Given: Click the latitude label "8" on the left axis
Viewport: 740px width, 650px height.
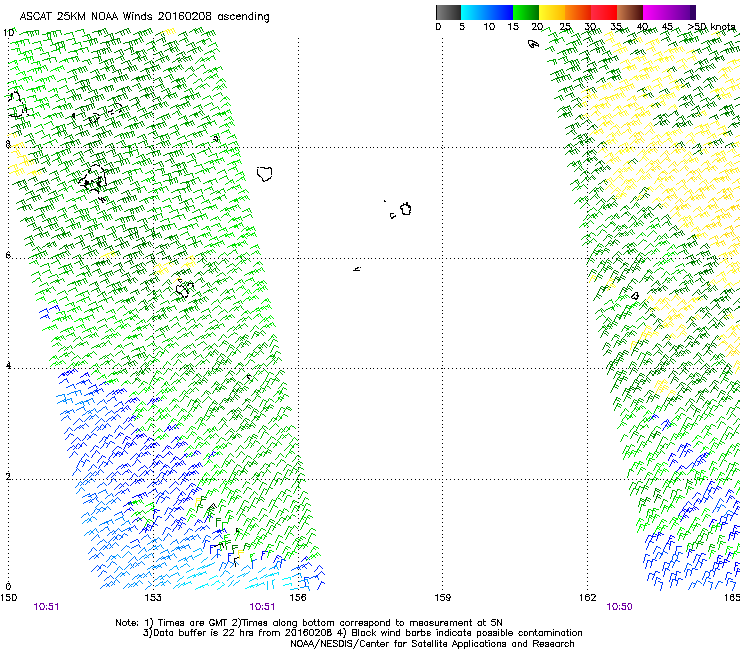Looking at the screenshot, I should (x=8, y=144).
